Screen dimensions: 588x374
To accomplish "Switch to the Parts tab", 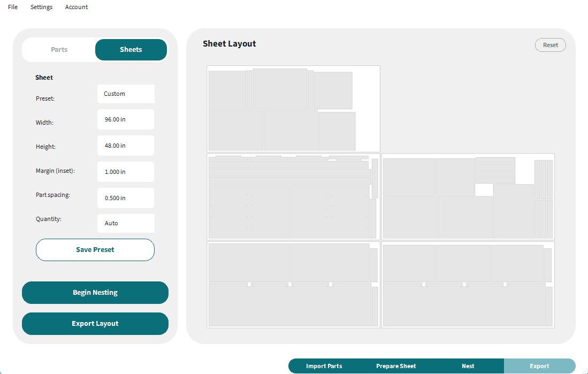I will point(59,50).
